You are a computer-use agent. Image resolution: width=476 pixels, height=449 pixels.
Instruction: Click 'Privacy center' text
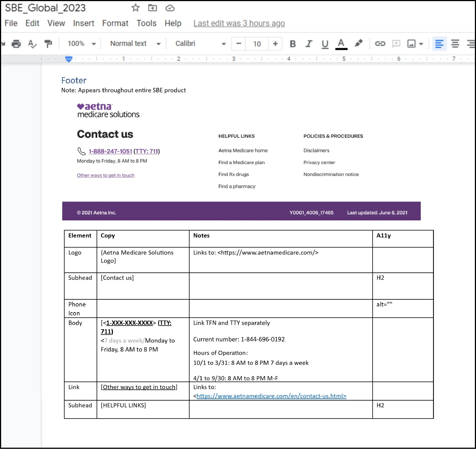tap(319, 162)
